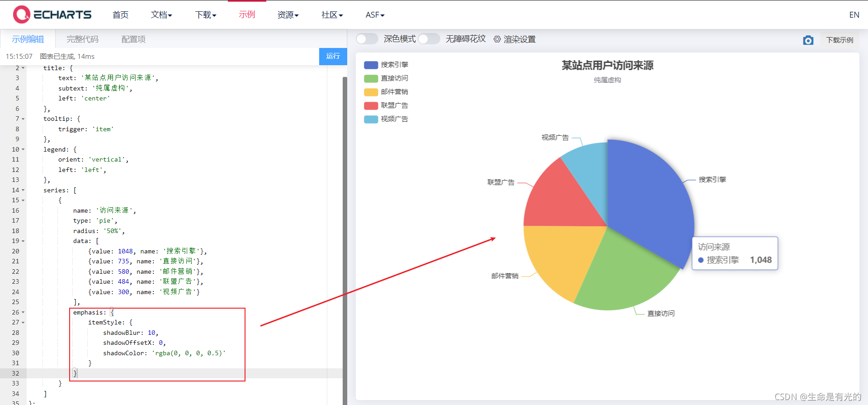The width and height of the screenshot is (868, 405).
Task: Click 'pie' string on line 17
Action: [104, 221]
